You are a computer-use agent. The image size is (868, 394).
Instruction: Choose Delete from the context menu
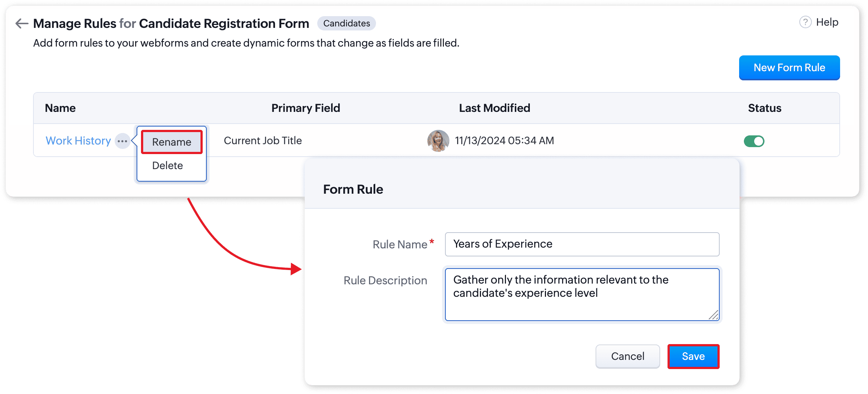167,165
